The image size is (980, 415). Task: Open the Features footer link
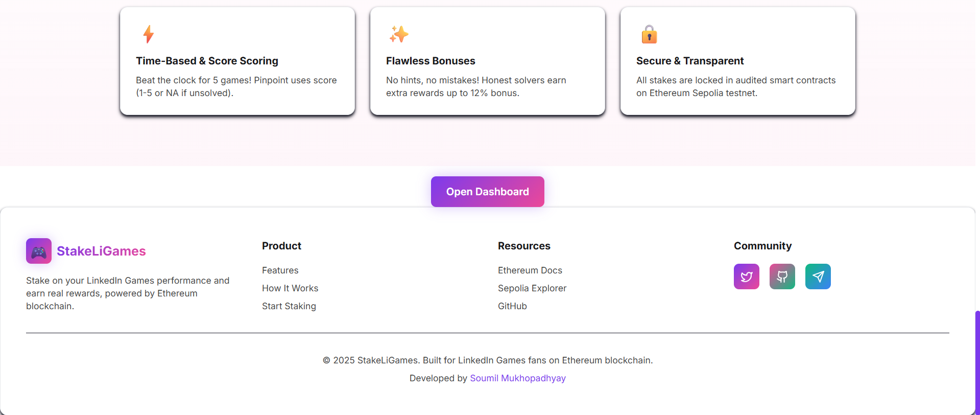tap(280, 270)
